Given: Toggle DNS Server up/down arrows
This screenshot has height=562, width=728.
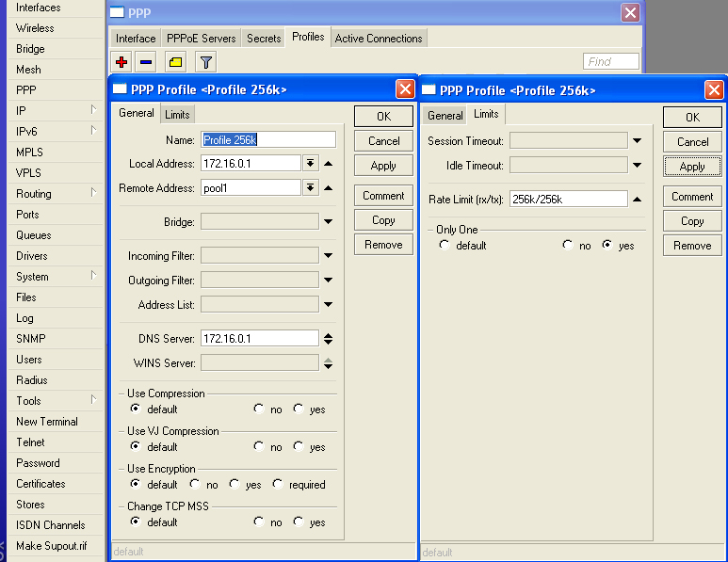Looking at the screenshot, I should pyautogui.click(x=329, y=339).
